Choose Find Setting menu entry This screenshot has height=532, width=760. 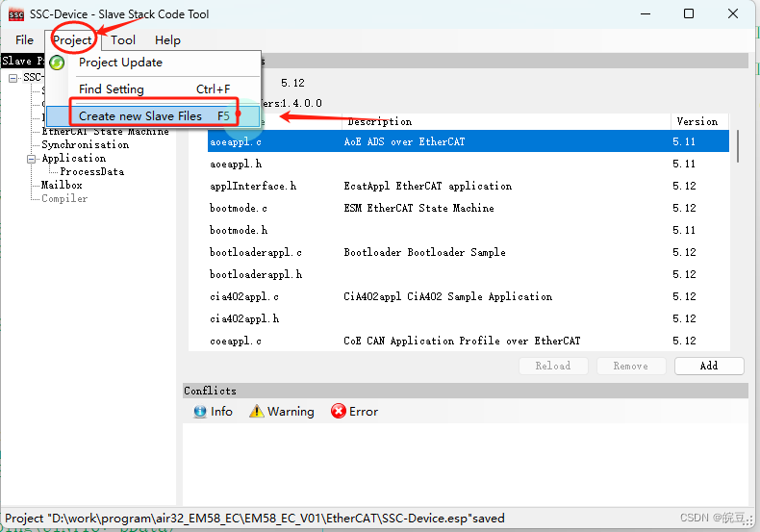[x=154, y=89]
